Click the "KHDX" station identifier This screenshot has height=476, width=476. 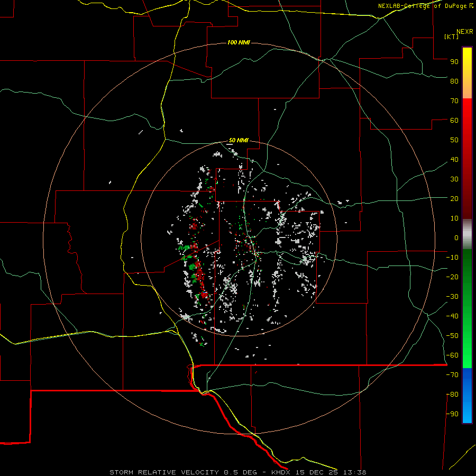click(281, 472)
